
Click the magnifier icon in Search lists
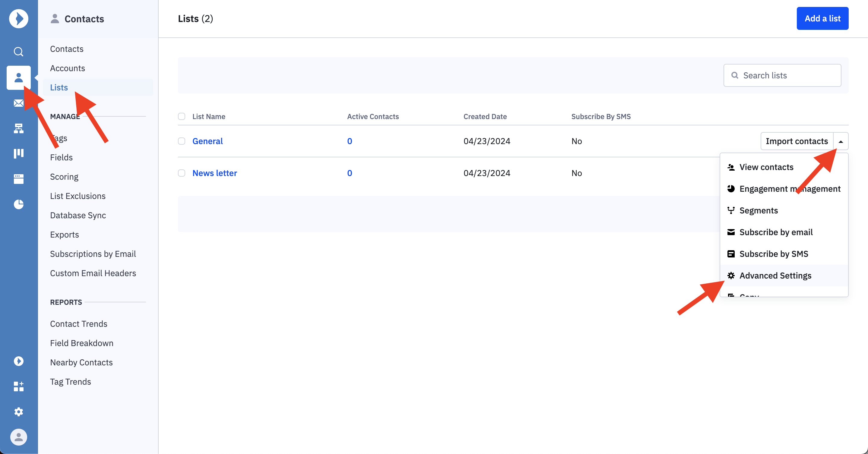tap(735, 75)
